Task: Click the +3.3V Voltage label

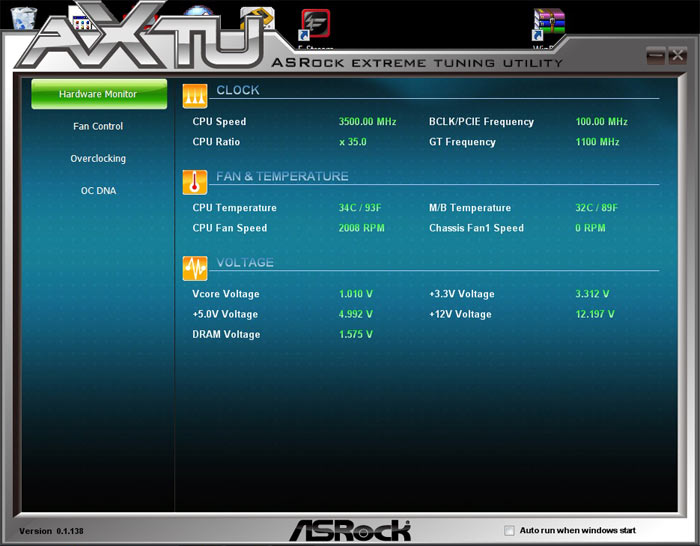Action: (462, 294)
